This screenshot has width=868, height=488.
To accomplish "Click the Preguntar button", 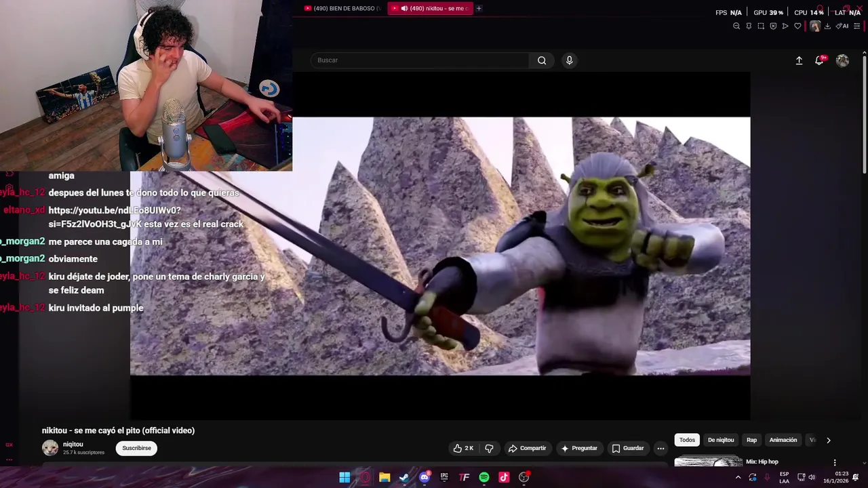I will pos(578,448).
